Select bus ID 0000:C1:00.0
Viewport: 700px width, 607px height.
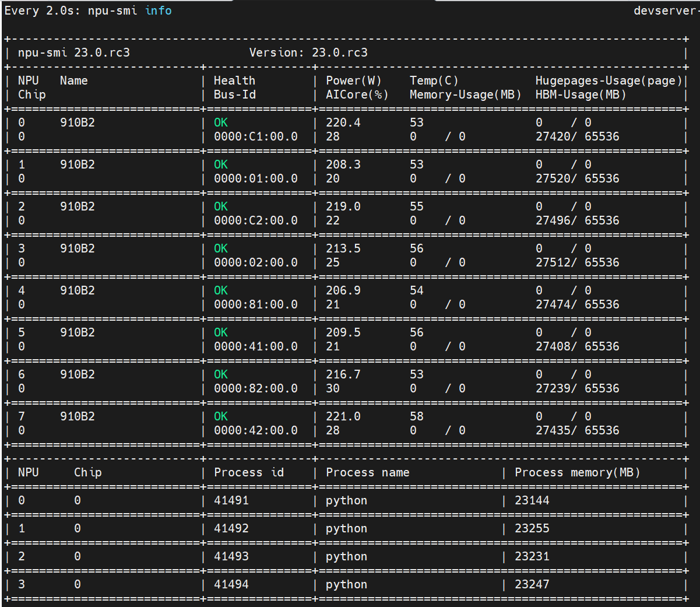point(256,136)
